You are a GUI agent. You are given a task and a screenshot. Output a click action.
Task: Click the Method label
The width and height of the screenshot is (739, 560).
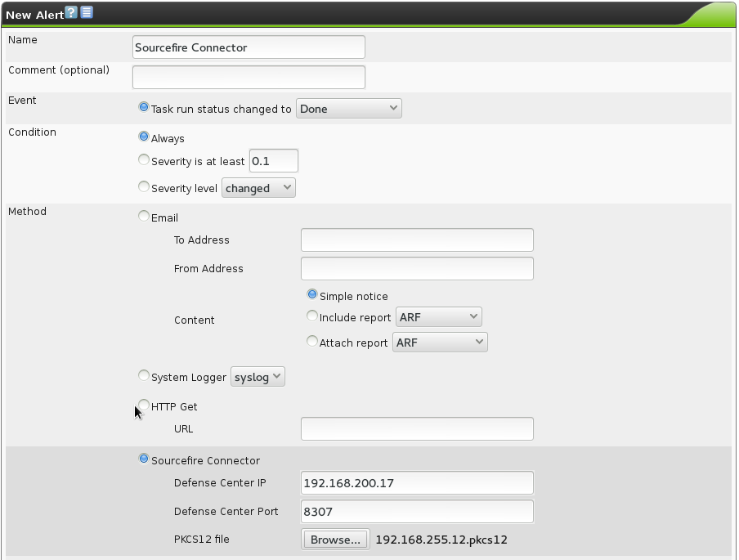click(27, 211)
